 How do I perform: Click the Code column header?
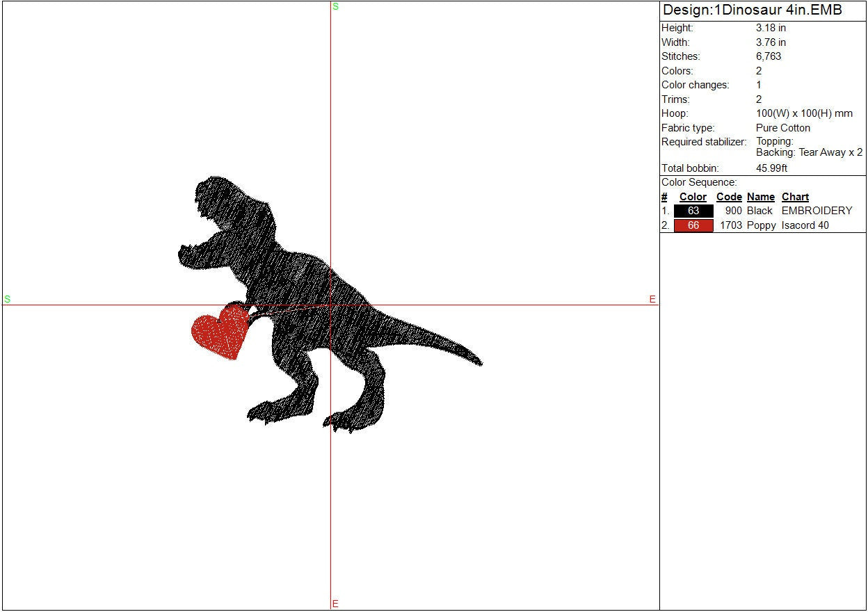click(x=729, y=197)
